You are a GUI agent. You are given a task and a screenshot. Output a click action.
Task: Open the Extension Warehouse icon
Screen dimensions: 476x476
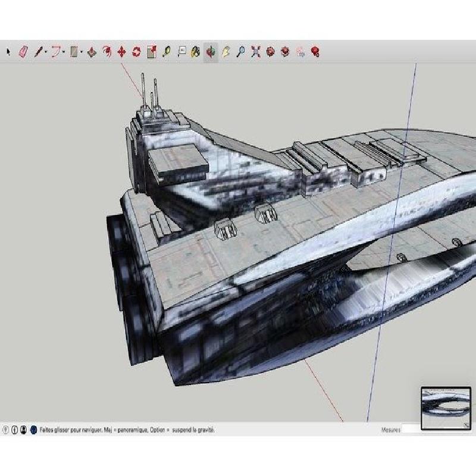pyautogui.click(x=286, y=52)
